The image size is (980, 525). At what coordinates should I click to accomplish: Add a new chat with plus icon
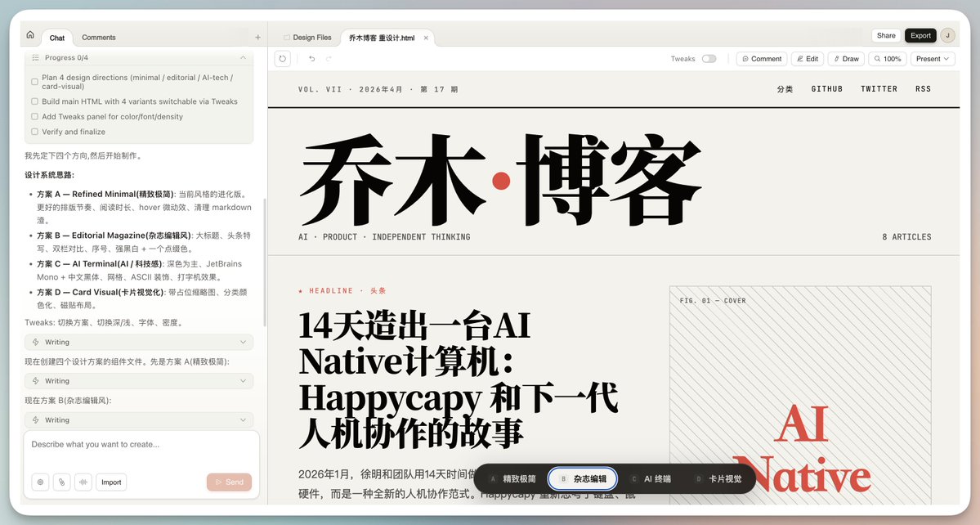[x=257, y=38]
